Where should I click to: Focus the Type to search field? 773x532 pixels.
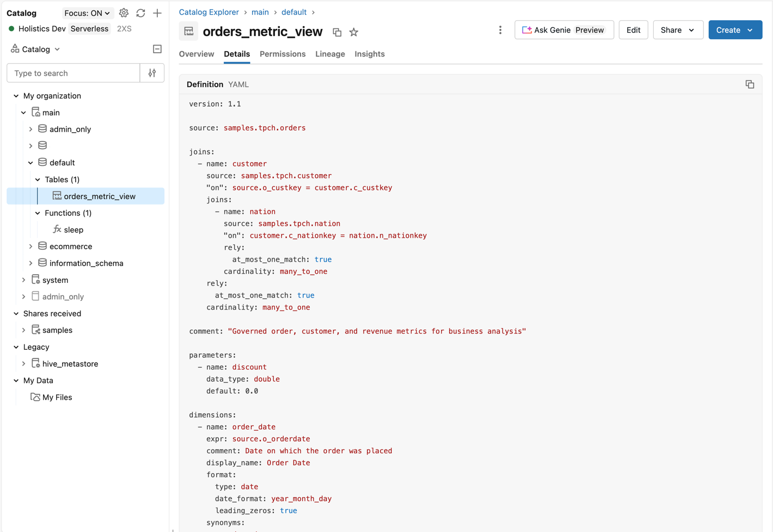point(73,73)
